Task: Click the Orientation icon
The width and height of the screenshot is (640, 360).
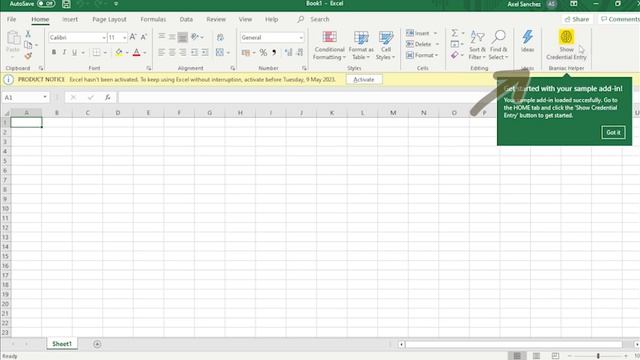Action: click(195, 37)
